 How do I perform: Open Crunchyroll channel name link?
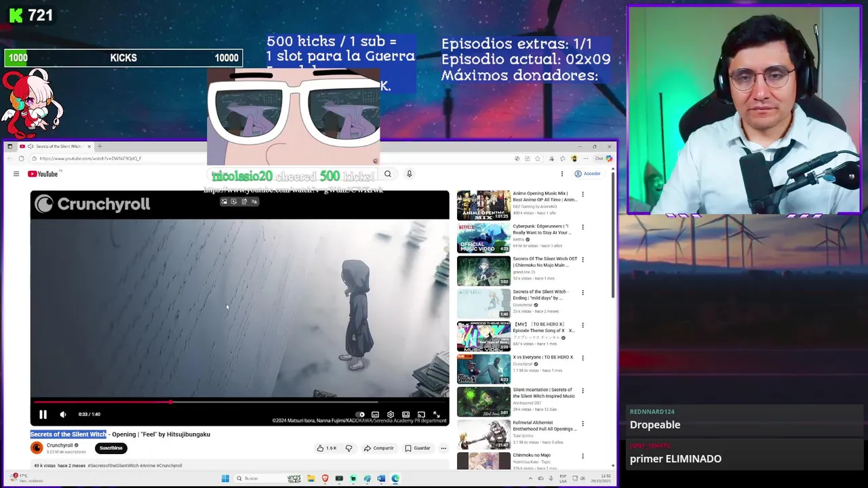(x=60, y=445)
